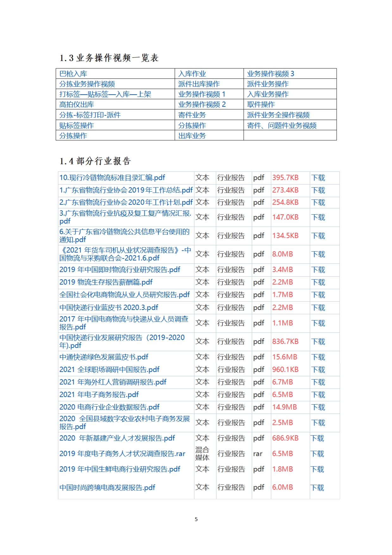392x555 pixels.
Task: Open the 业务操作视频 3 link
Action: 271,74
